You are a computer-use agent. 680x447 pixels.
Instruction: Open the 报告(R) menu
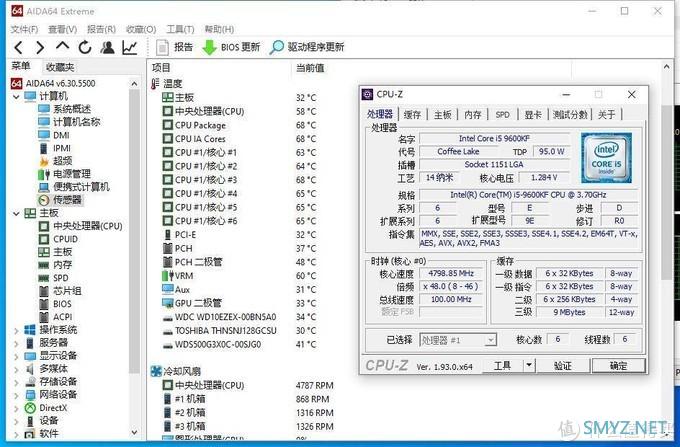coord(101,29)
